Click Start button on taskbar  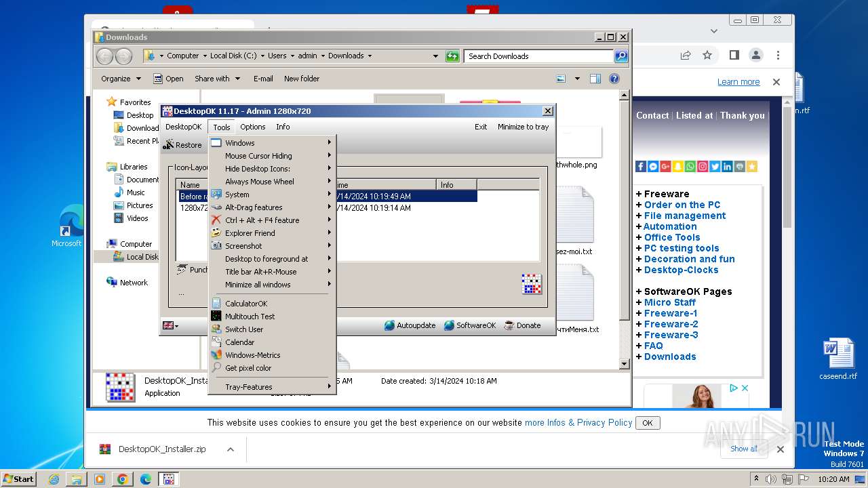pyautogui.click(x=19, y=479)
